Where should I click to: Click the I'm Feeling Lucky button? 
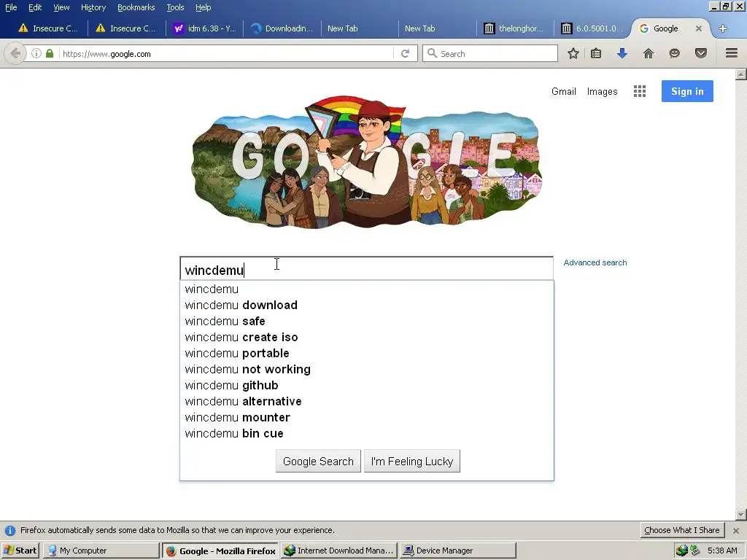412,461
